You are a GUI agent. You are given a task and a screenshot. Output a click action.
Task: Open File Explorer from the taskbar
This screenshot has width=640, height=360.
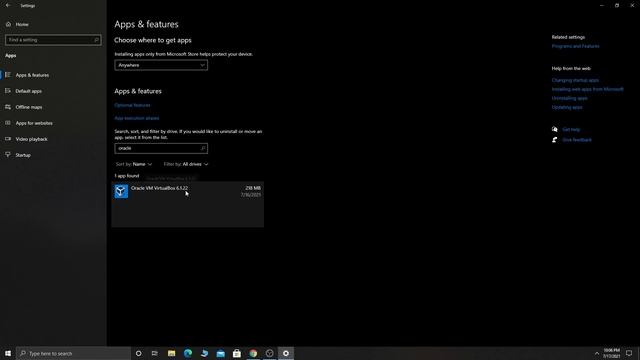(171, 353)
